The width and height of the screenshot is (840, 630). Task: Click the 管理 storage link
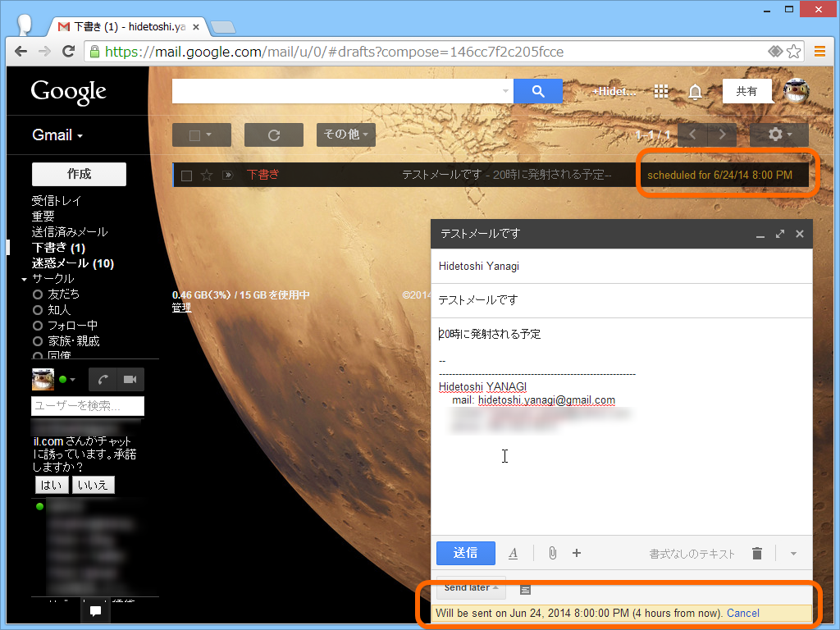tap(181, 308)
